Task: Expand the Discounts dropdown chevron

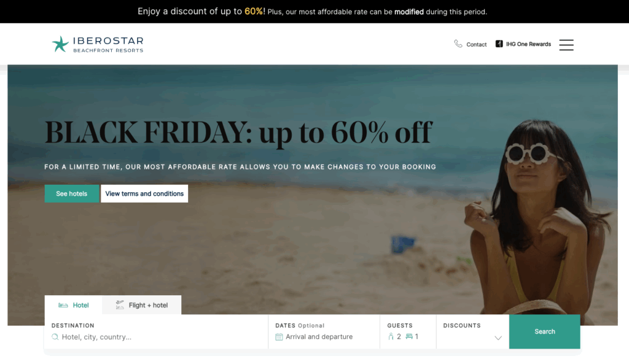Action: [x=498, y=338]
